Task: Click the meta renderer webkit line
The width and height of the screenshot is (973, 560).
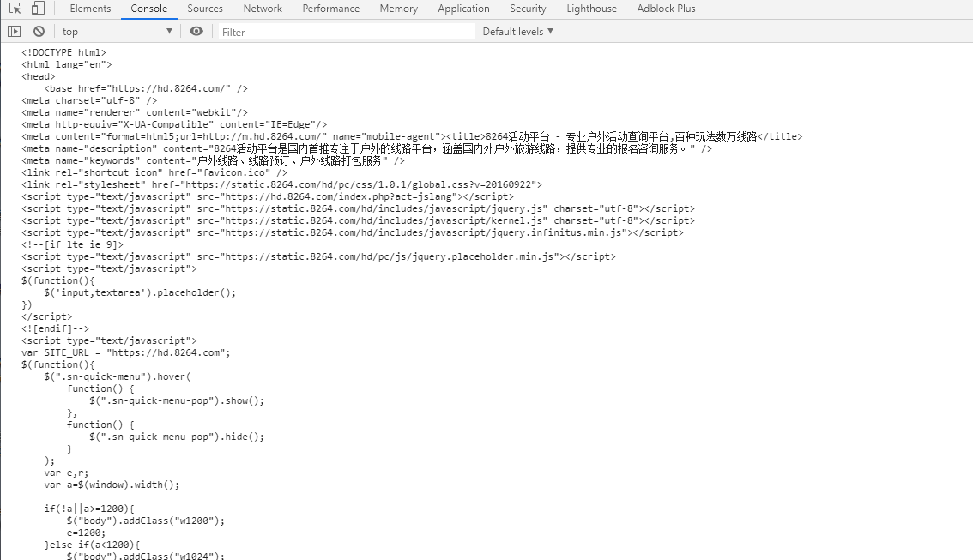Action: pos(135,113)
